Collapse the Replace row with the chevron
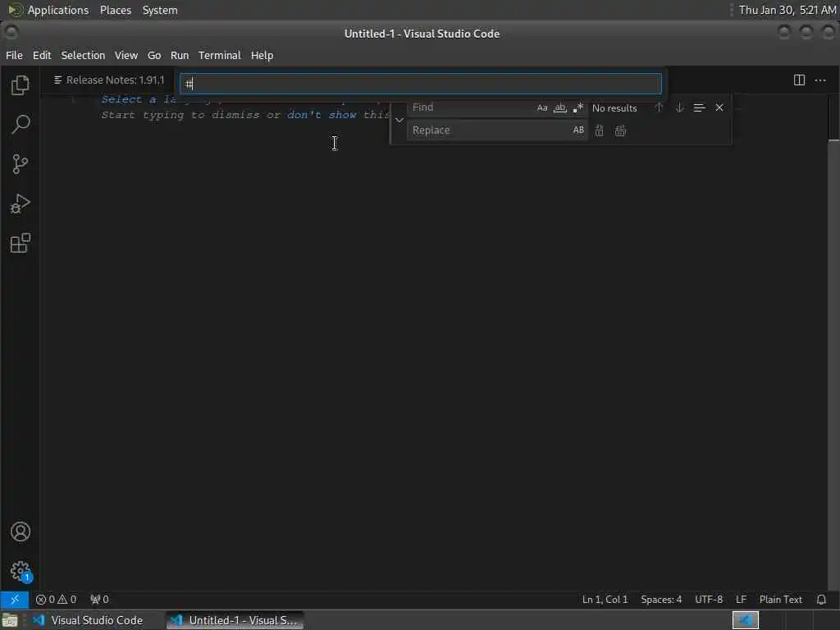 [399, 120]
